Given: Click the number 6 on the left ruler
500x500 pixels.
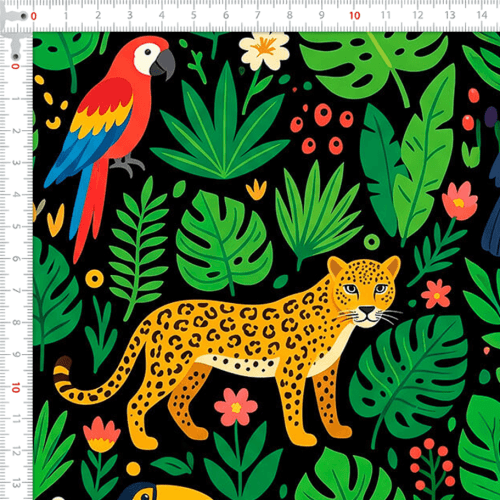Looking at the screenshot, I should (x=16, y=259).
